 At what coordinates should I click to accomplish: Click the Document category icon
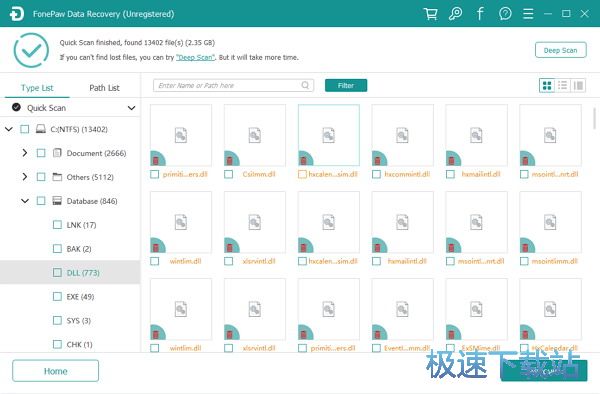click(57, 153)
